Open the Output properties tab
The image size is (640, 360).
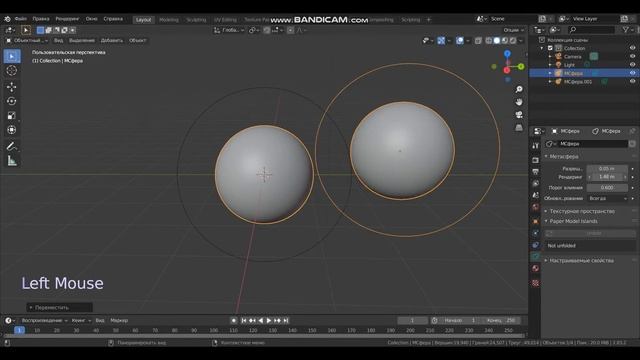536,172
